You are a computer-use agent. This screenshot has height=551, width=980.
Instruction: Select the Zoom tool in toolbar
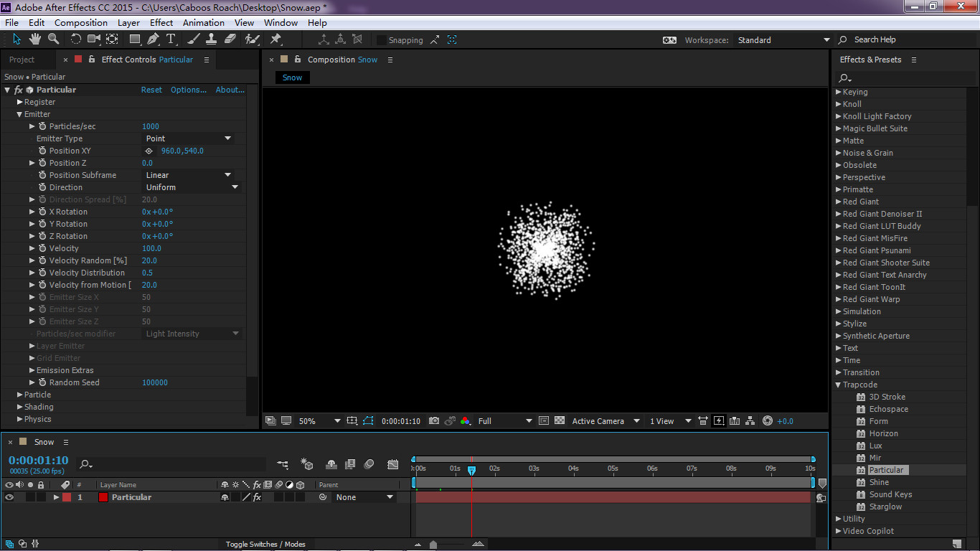click(54, 39)
